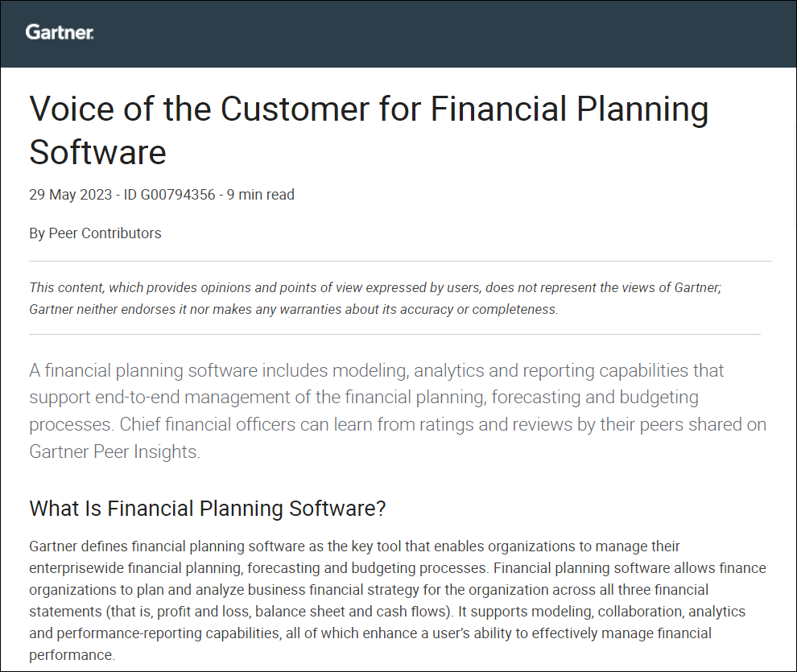This screenshot has height=672, width=797.
Task: Click the empty dark header bar area
Action: point(443,32)
